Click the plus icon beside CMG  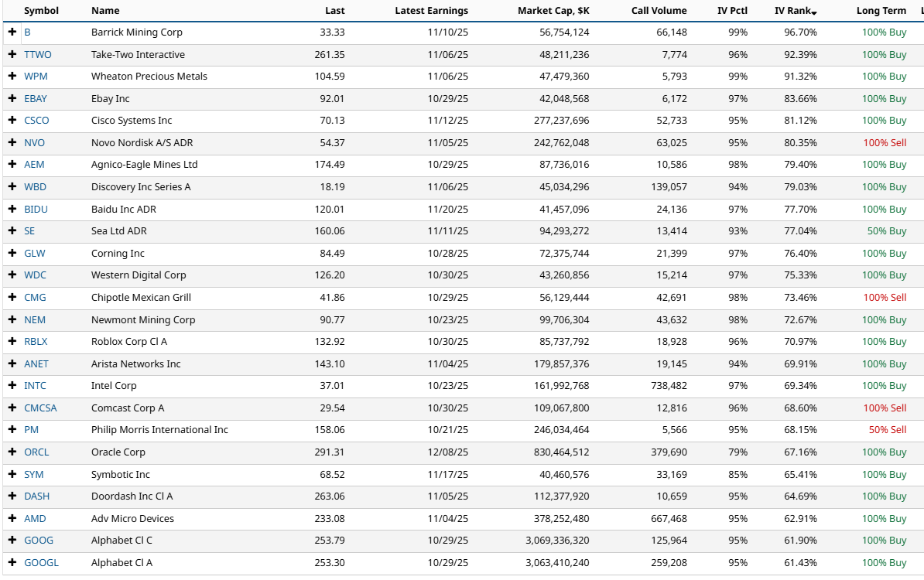click(x=12, y=298)
